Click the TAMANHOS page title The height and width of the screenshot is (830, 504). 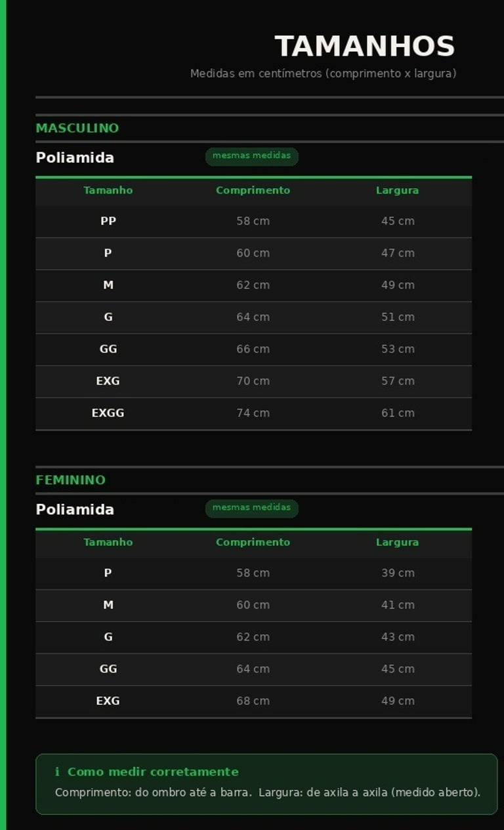[364, 47]
